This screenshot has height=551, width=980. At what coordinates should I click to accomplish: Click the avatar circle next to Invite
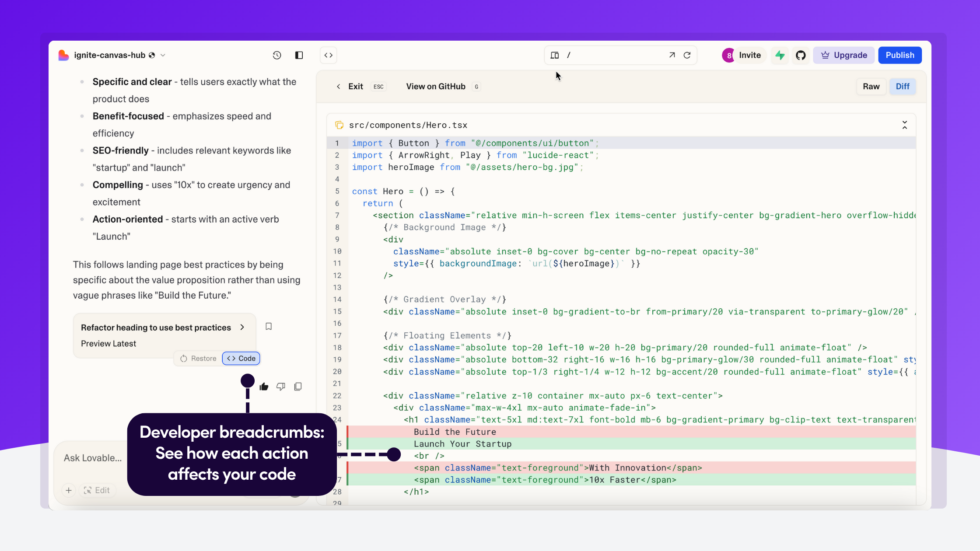[x=728, y=56]
